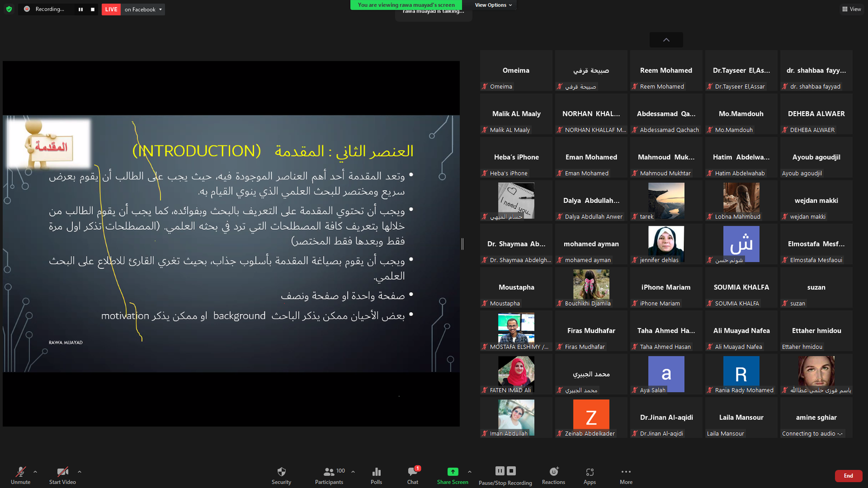868x488 pixels.
Task: Open the Apps icon
Action: (x=590, y=476)
